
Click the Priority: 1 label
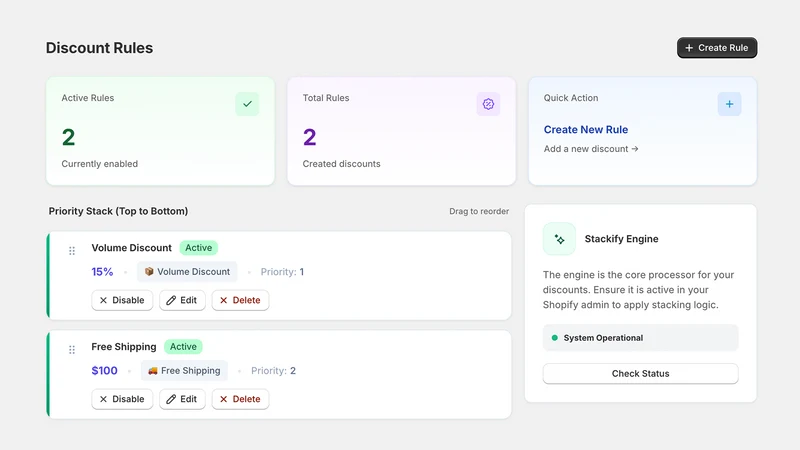click(x=282, y=272)
